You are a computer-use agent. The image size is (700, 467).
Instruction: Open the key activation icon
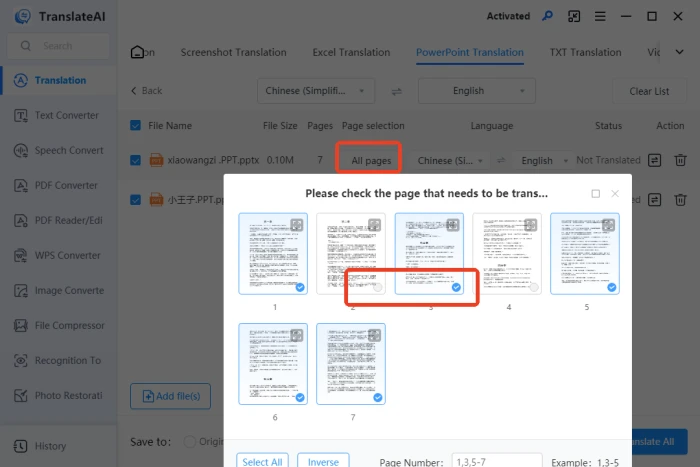(x=547, y=16)
